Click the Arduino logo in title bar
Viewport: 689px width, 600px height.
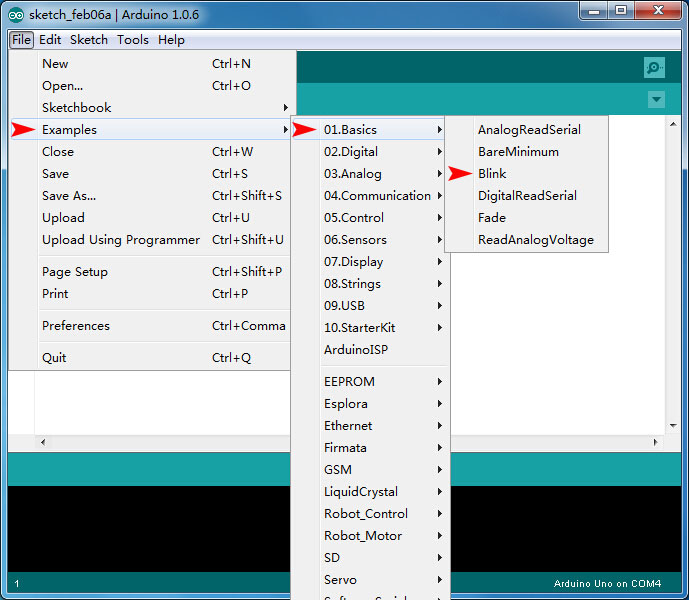pyautogui.click(x=16, y=13)
